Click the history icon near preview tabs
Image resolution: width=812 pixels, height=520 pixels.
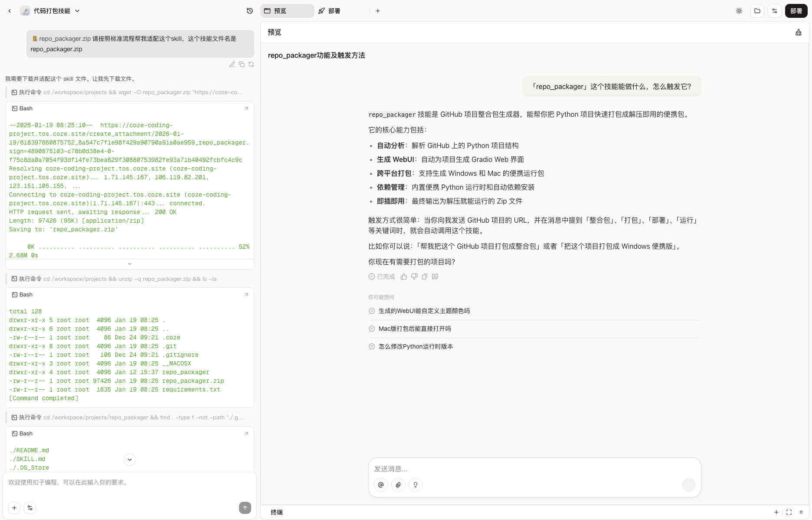[x=249, y=11]
